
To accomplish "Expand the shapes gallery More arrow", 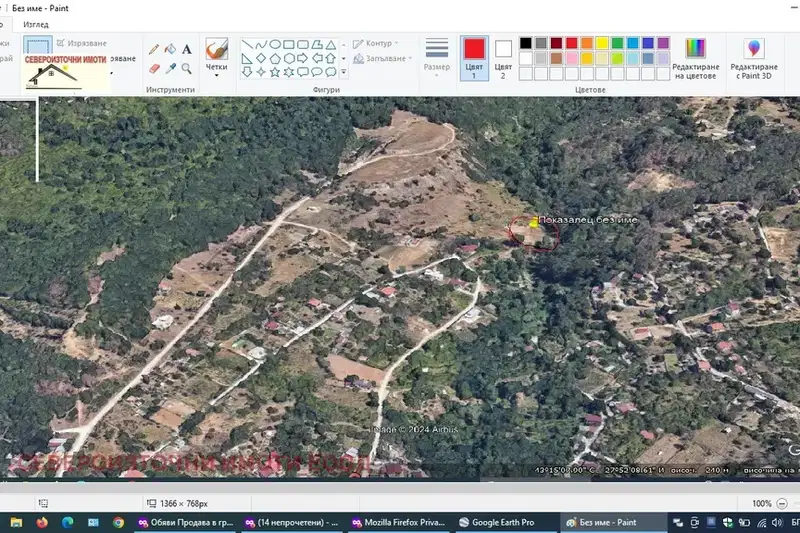I will coord(343,72).
